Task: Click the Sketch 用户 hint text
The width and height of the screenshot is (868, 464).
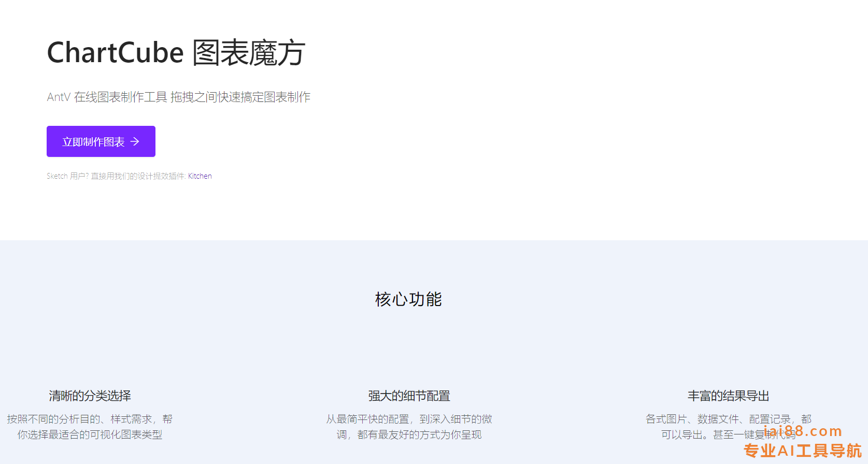Action: [117, 176]
